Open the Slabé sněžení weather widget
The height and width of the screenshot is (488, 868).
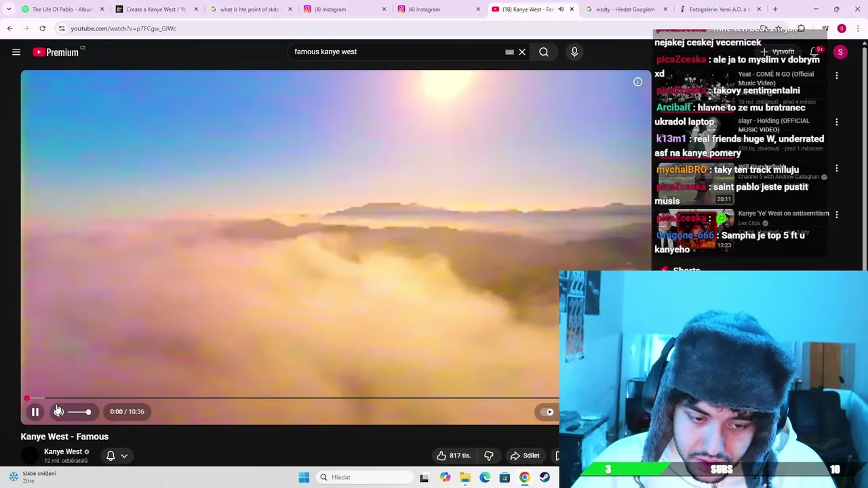(x=33, y=477)
